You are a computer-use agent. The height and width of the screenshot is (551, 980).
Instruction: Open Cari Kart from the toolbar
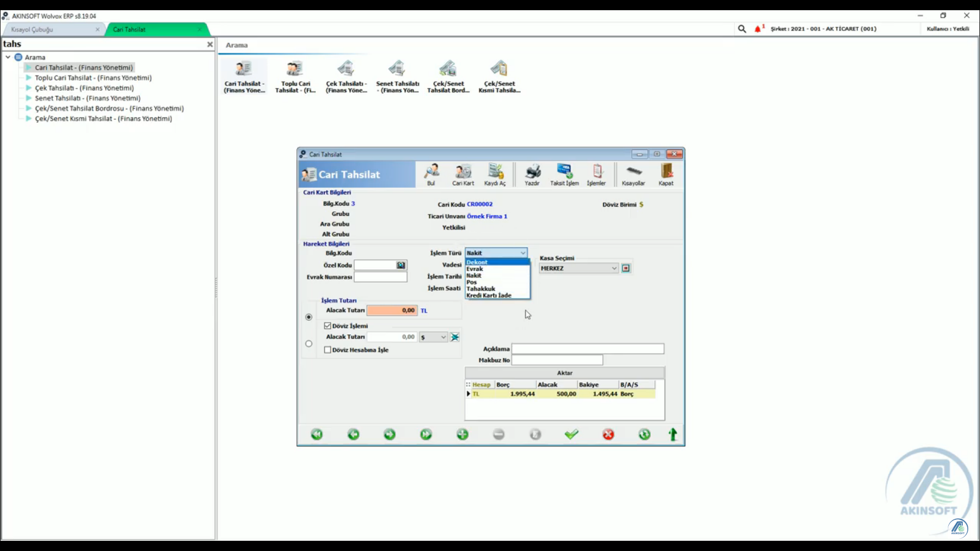pos(463,174)
